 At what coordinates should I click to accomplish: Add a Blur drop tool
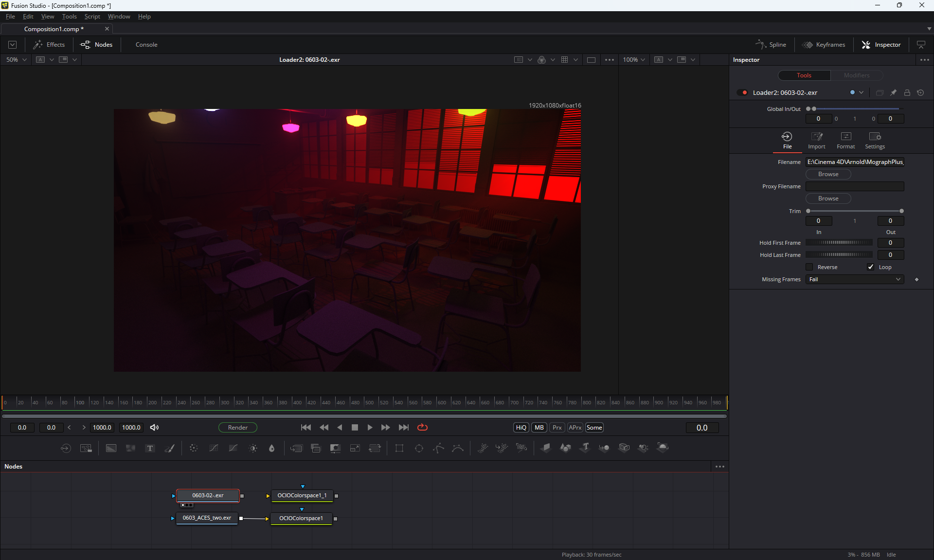click(x=271, y=448)
